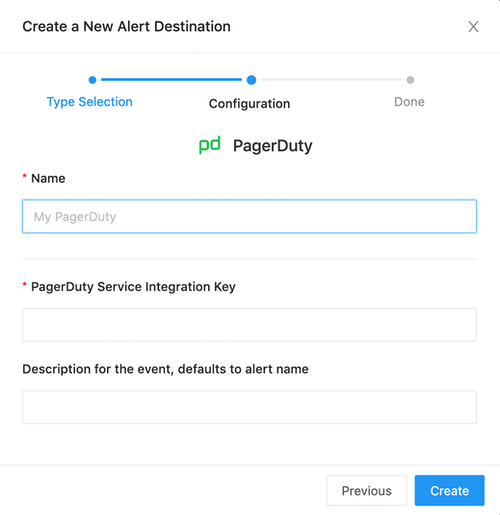Screen dimensions: 500x515
Task: Click the PagerDuty heading text
Action: [x=273, y=146]
